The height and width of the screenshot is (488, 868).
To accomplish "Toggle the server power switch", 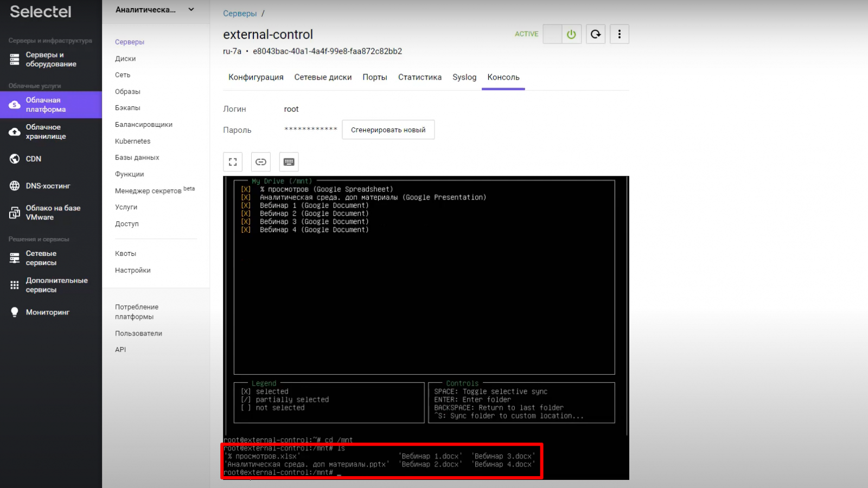I will (x=562, y=34).
